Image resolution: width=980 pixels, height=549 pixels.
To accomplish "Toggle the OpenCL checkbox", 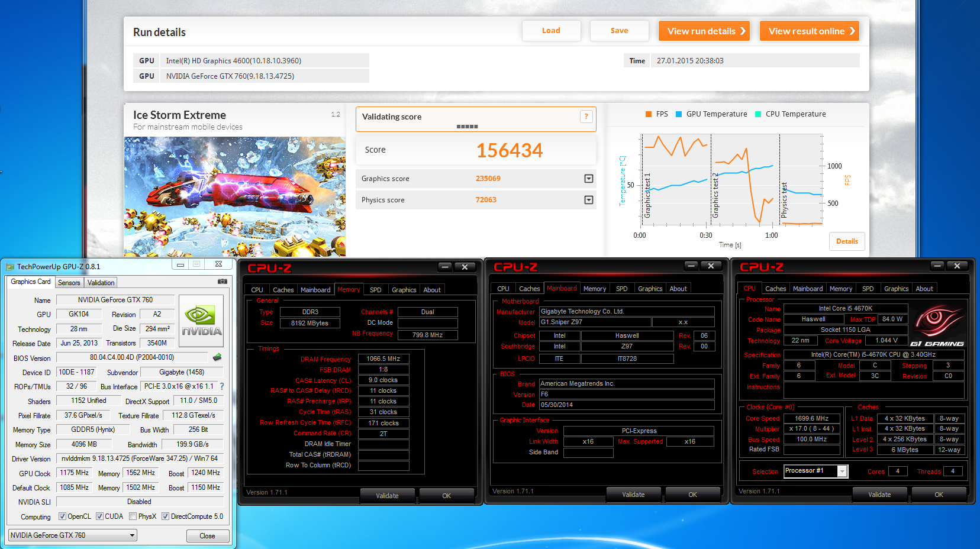I will (x=62, y=516).
